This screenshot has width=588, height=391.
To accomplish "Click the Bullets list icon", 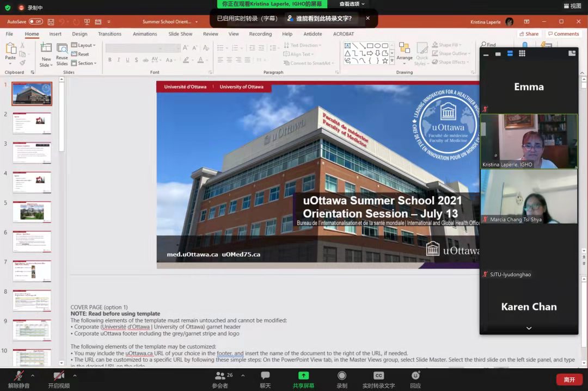I will [x=220, y=47].
